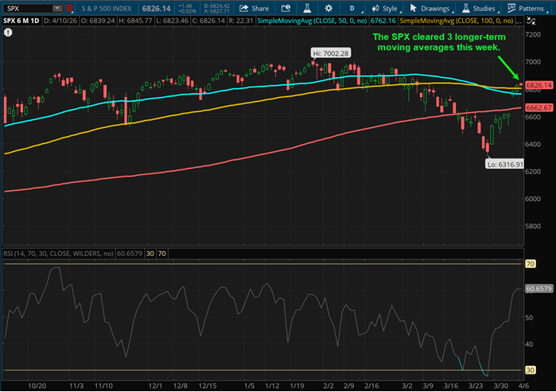Click the 7200 price axis level
This screenshot has width=556, height=392.
533,34
